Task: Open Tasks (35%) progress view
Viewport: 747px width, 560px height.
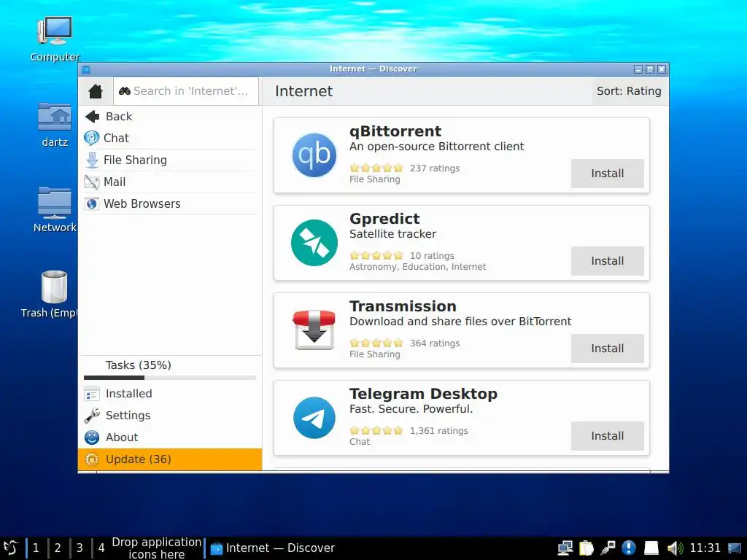Action: point(171,365)
